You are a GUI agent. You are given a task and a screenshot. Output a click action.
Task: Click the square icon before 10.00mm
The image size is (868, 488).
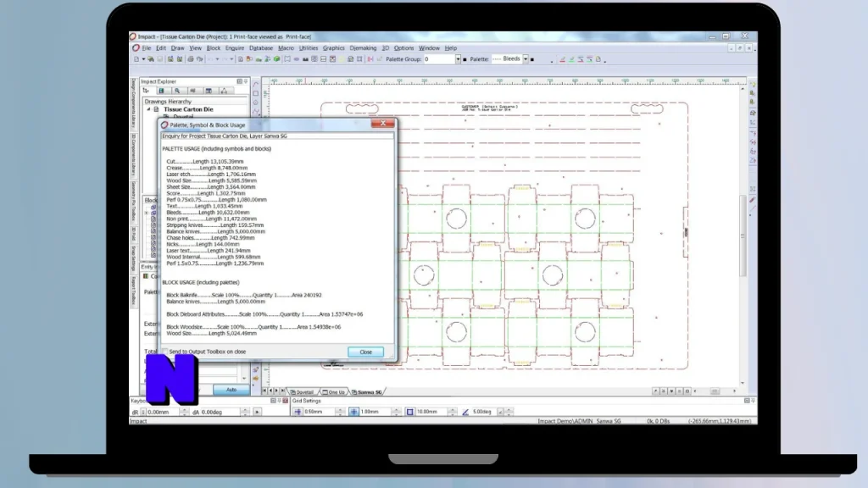[x=409, y=412]
